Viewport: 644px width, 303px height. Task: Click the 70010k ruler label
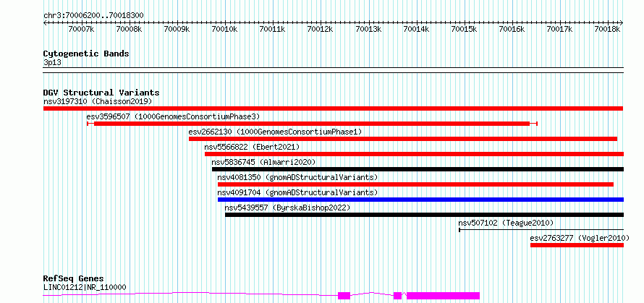point(224,29)
